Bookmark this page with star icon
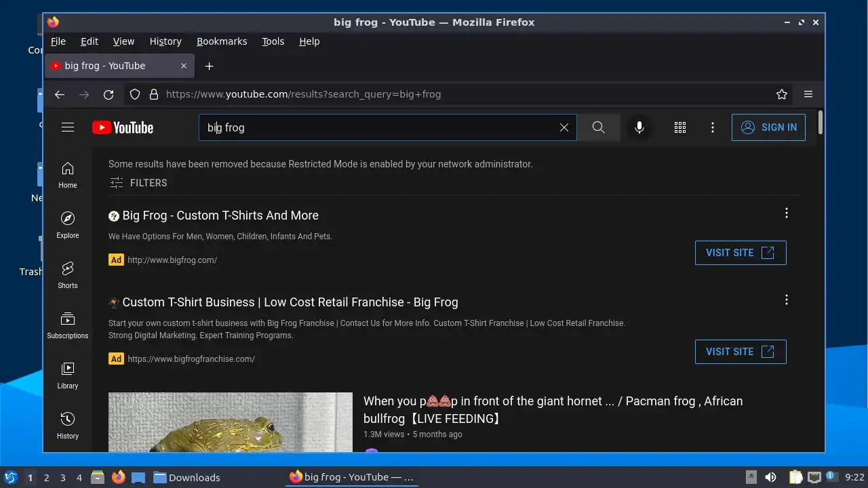This screenshot has height=488, width=868. tap(782, 94)
